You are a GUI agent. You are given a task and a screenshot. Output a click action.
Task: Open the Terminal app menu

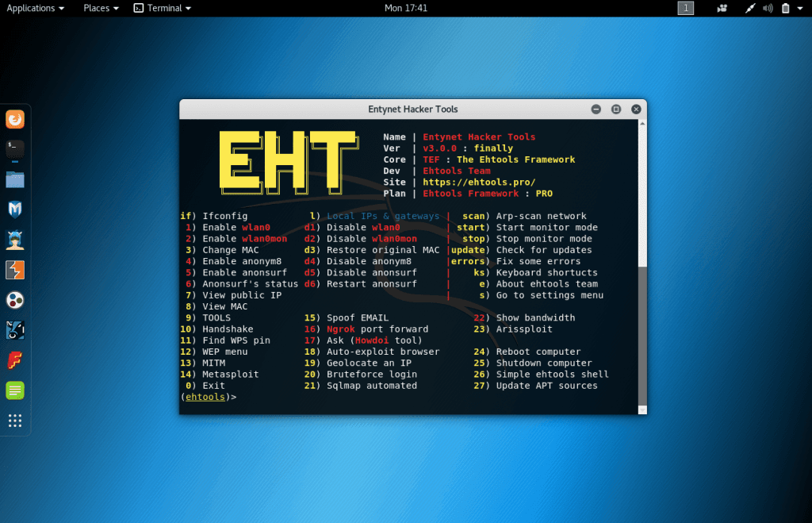point(163,8)
